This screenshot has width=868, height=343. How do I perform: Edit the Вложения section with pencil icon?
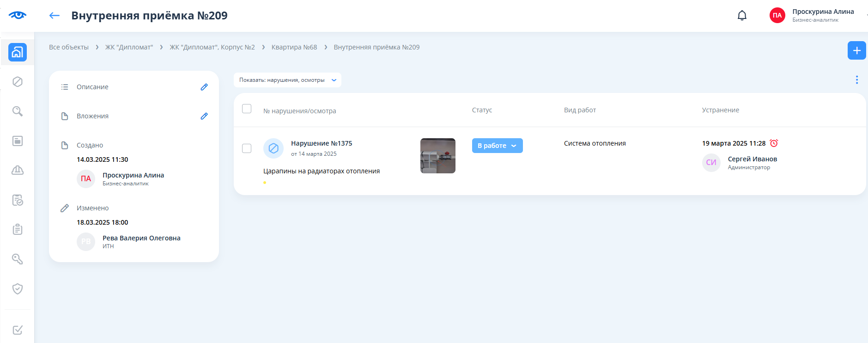coord(204,116)
